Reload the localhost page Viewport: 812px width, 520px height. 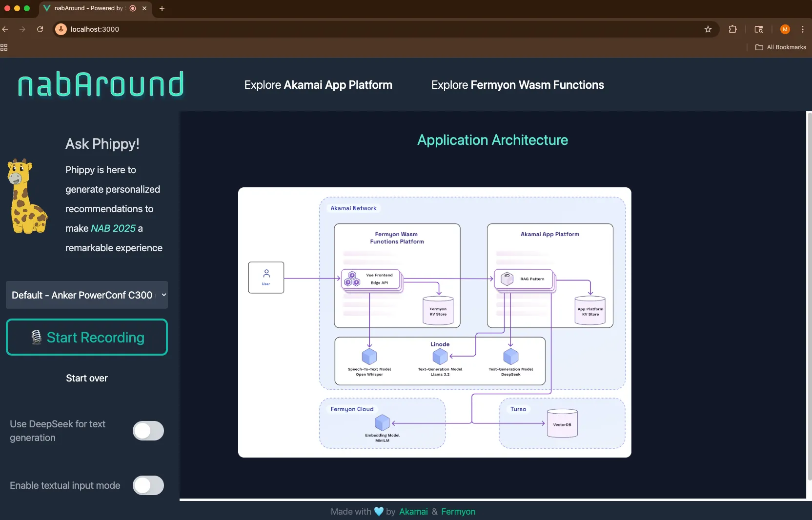click(40, 29)
